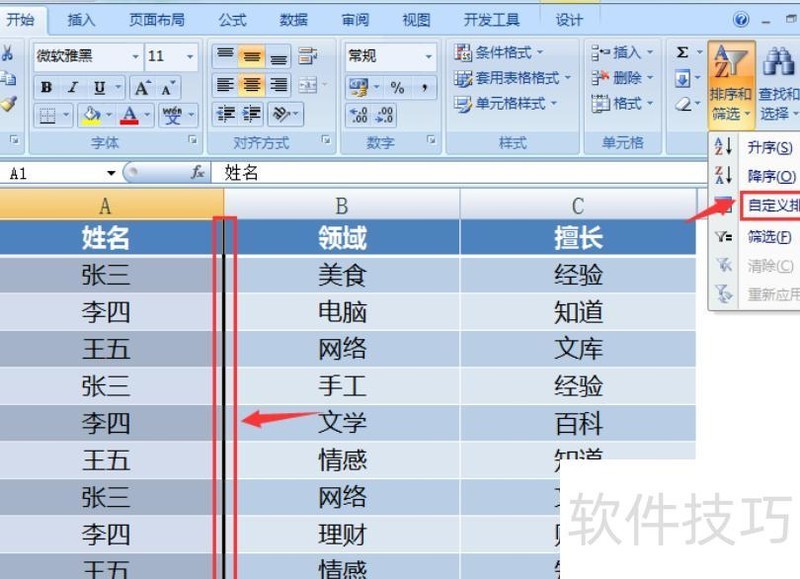Click text orientation icon

tap(281, 114)
